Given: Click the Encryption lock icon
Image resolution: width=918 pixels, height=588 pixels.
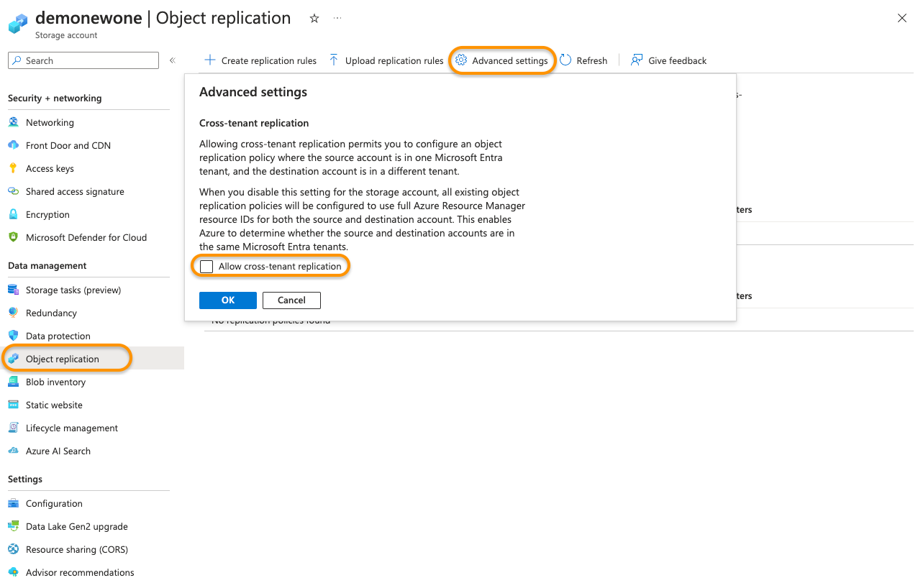Looking at the screenshot, I should click(x=13, y=214).
